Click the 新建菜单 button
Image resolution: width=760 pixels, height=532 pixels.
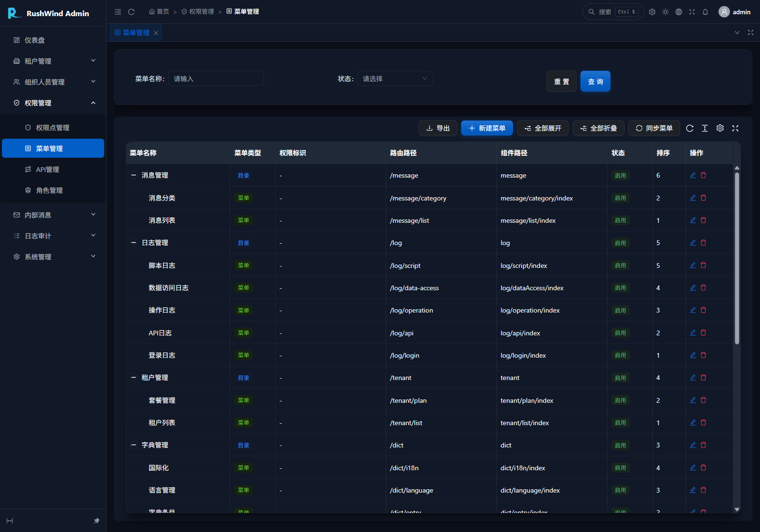tap(487, 128)
